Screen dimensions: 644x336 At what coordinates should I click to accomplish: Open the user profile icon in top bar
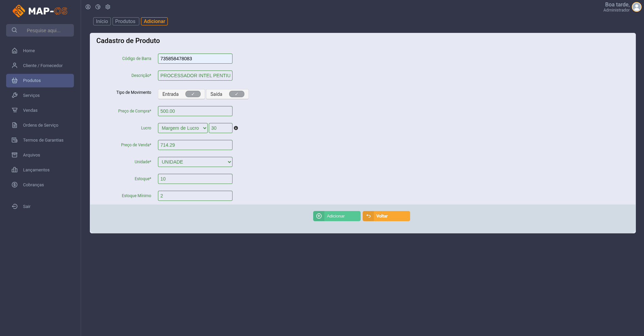pyautogui.click(x=88, y=7)
